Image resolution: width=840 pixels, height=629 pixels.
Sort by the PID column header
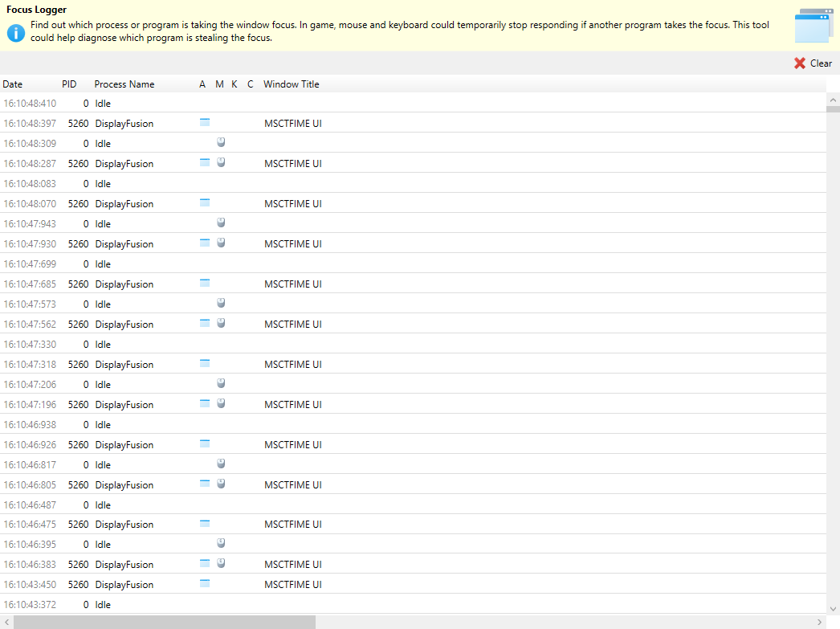pyautogui.click(x=69, y=84)
